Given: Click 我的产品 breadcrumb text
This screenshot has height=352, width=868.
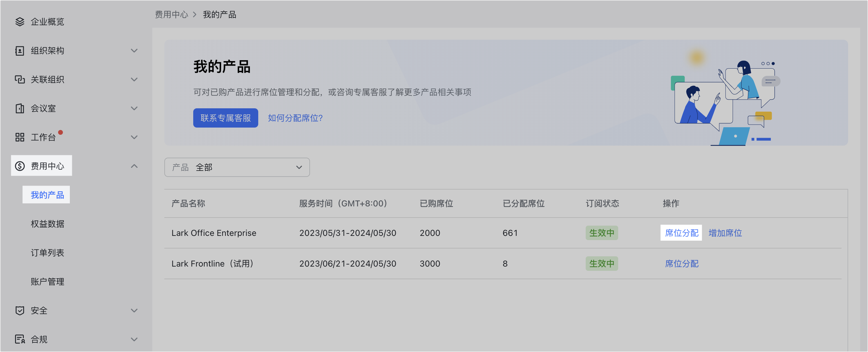Looking at the screenshot, I should click(x=219, y=14).
